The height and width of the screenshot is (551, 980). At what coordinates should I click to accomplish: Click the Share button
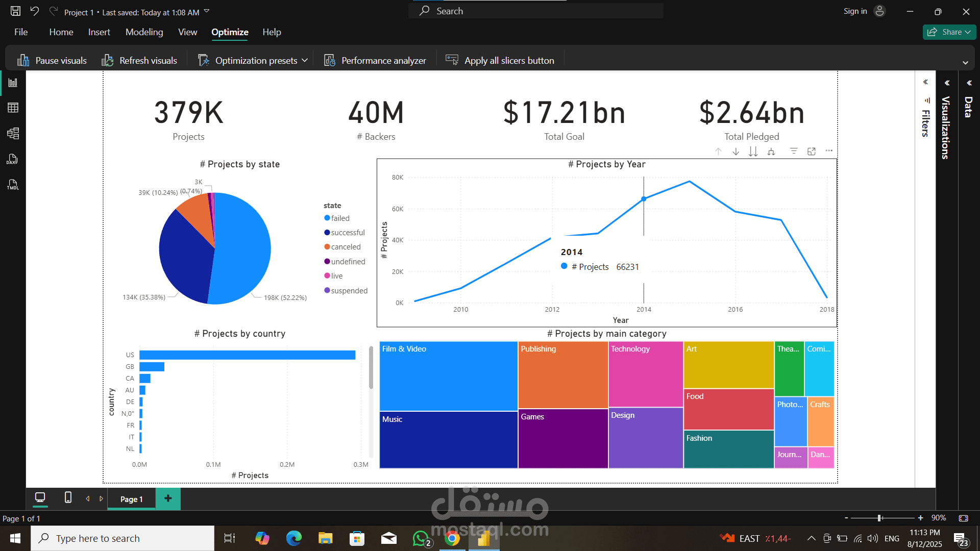[949, 32]
